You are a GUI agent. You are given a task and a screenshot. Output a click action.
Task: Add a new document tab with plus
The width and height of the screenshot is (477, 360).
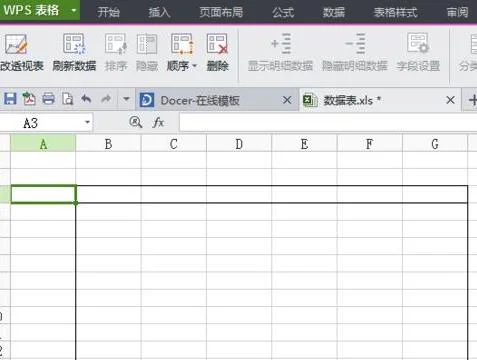(472, 100)
